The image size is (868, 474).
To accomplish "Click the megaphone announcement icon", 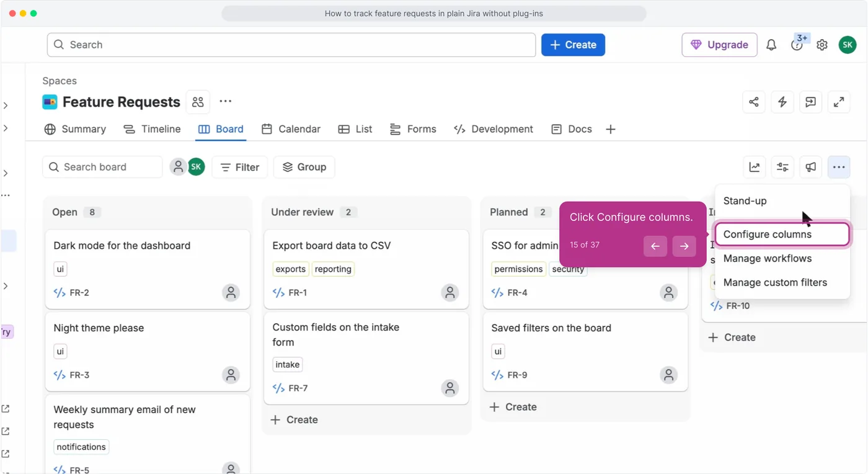I will 811,167.
